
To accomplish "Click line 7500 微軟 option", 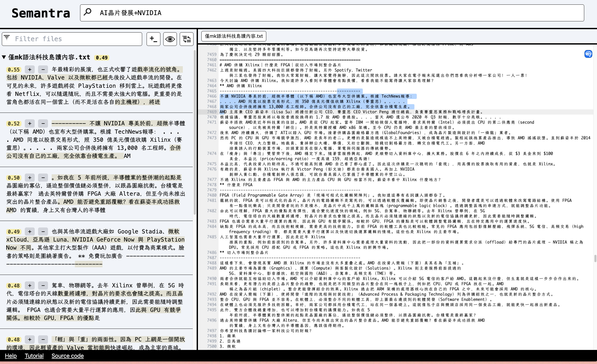I will pyautogui.click(x=228, y=346).
